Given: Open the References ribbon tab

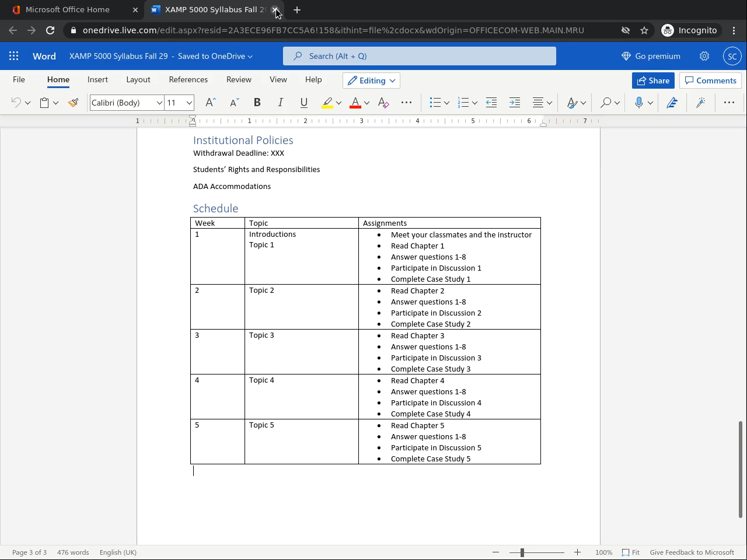Looking at the screenshot, I should point(188,79).
